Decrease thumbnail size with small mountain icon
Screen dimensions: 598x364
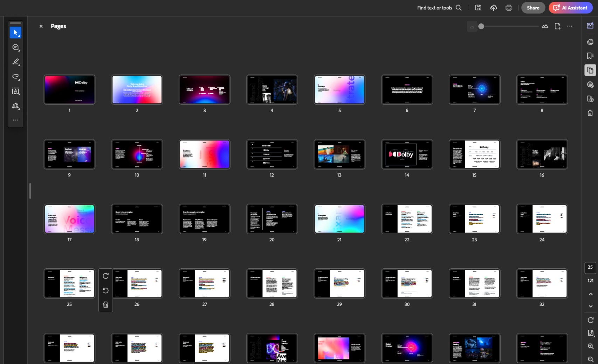[x=472, y=26]
